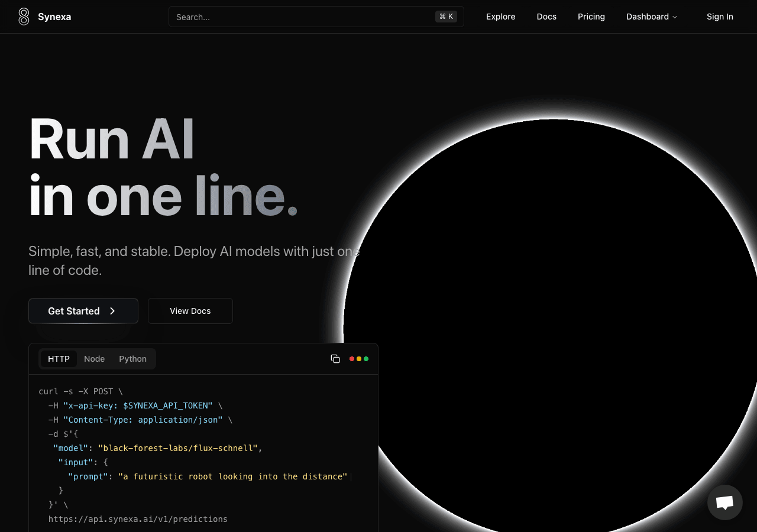
Task: Click the View Docs button
Action: [x=190, y=311]
